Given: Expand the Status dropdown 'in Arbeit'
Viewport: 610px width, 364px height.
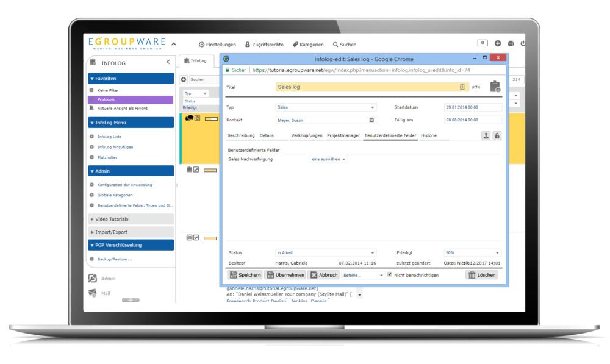Looking at the screenshot, I should [x=326, y=252].
